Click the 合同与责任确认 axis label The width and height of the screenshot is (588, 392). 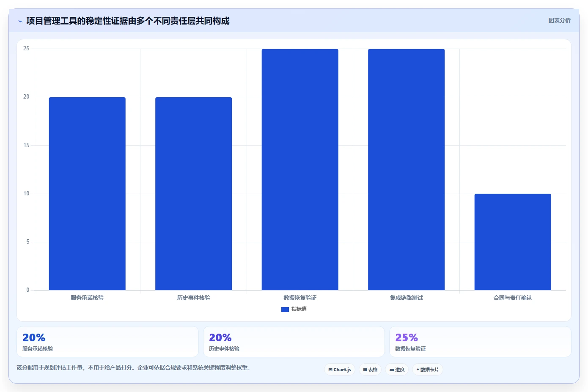513,298
